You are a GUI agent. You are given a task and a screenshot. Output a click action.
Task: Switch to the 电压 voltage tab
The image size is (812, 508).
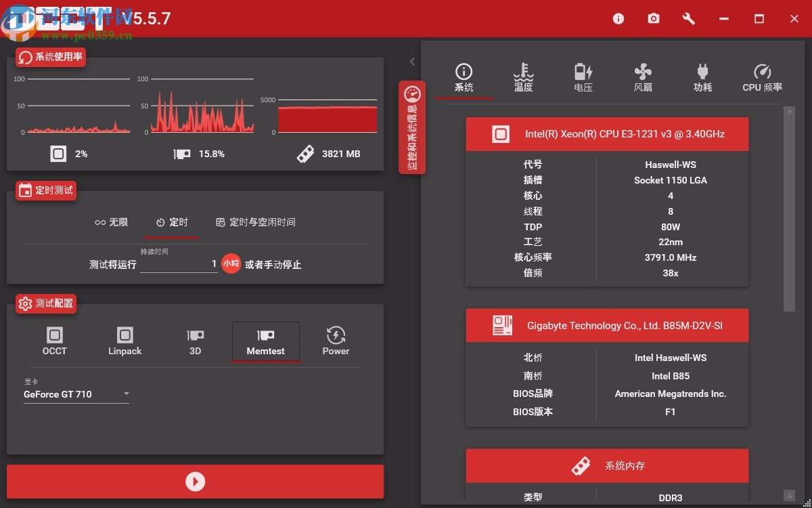(x=583, y=79)
